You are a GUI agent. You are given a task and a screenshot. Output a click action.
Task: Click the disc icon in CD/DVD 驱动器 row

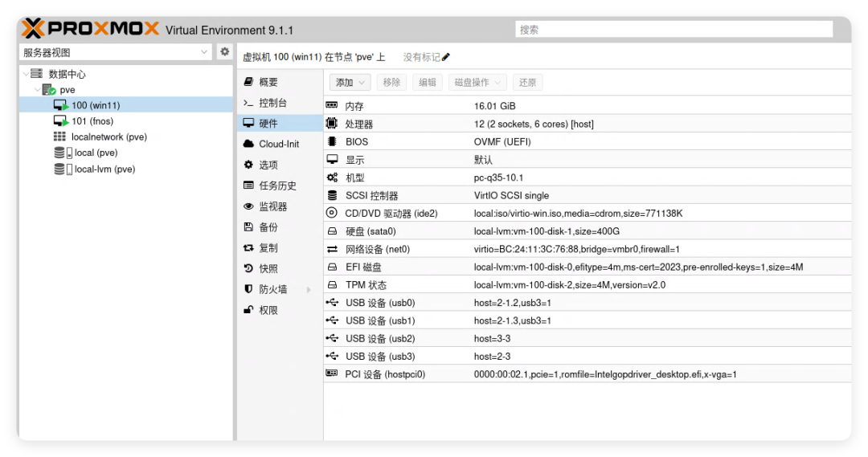332,213
